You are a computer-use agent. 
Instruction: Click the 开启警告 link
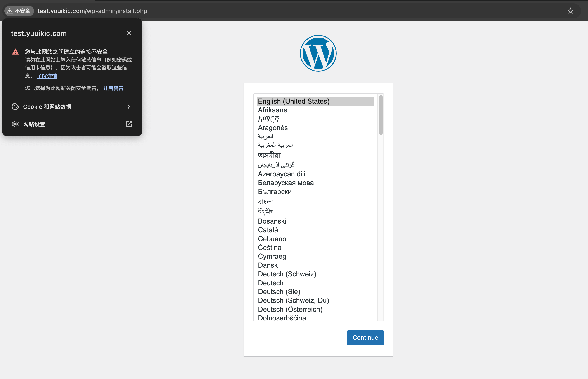tap(113, 88)
